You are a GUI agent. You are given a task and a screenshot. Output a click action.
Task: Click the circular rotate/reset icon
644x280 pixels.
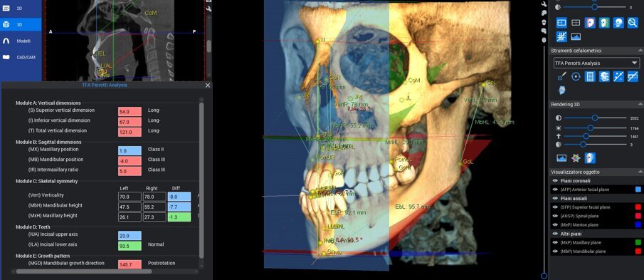[576, 76]
